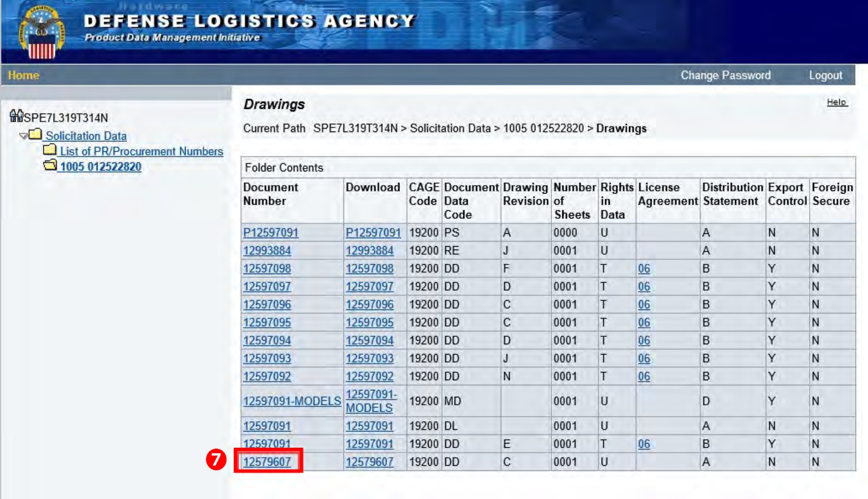Go to the Home menu item
The height and width of the screenshot is (499, 868).
(x=24, y=75)
